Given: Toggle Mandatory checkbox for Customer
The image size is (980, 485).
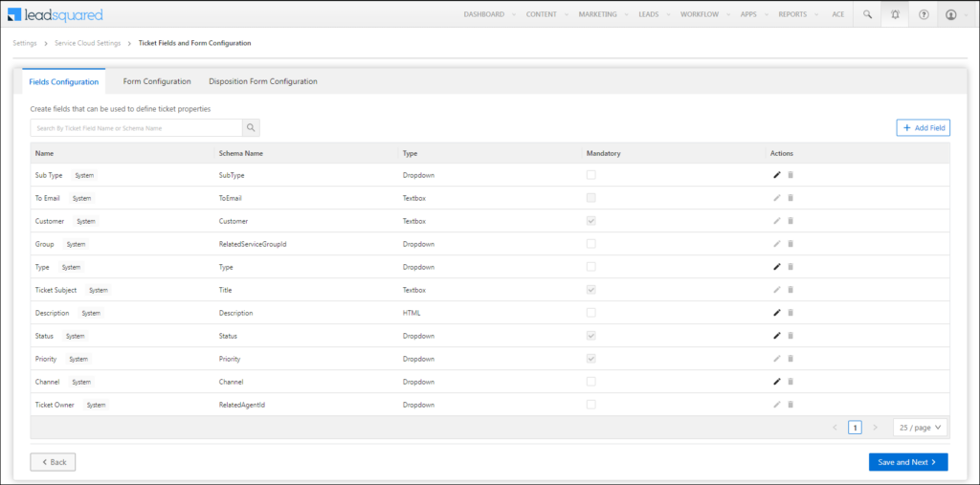Looking at the screenshot, I should tap(590, 221).
